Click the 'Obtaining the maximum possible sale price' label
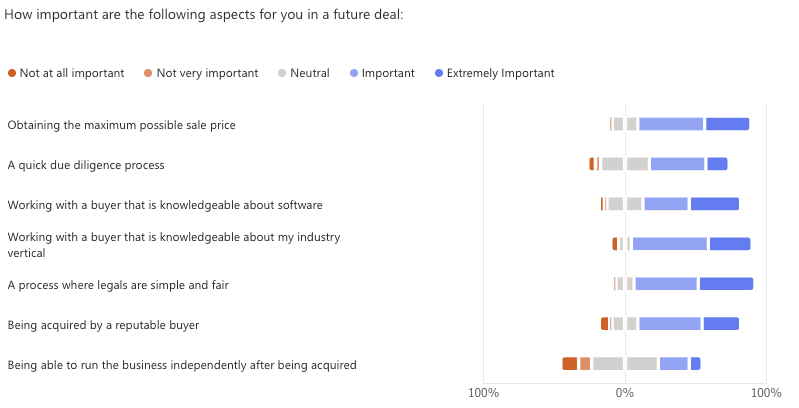This screenshot has width=799, height=408. click(121, 125)
